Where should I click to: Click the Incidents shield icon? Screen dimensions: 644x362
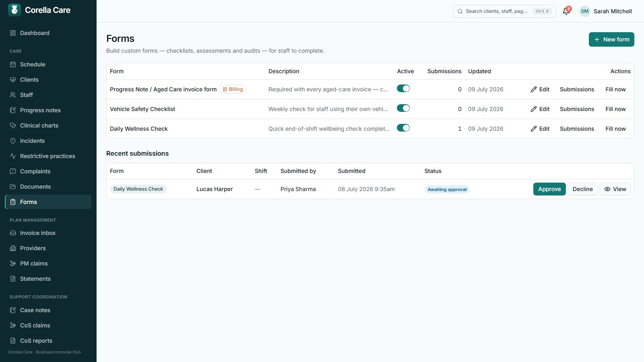click(x=13, y=141)
